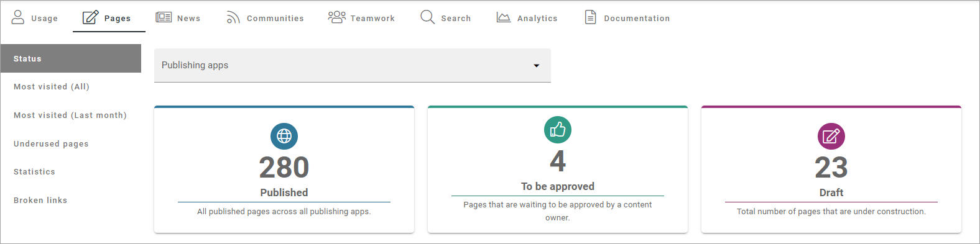This screenshot has width=980, height=244.
Task: Click the Documentation file icon
Action: (591, 17)
